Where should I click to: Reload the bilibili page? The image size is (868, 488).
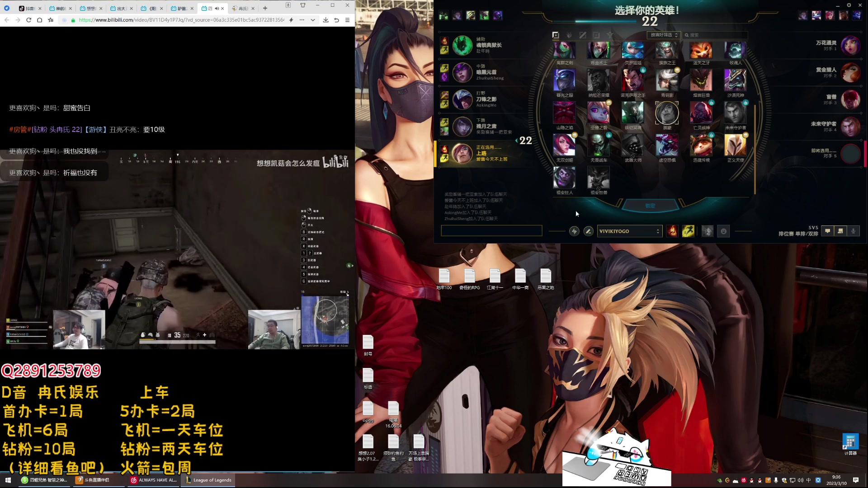pos(28,20)
